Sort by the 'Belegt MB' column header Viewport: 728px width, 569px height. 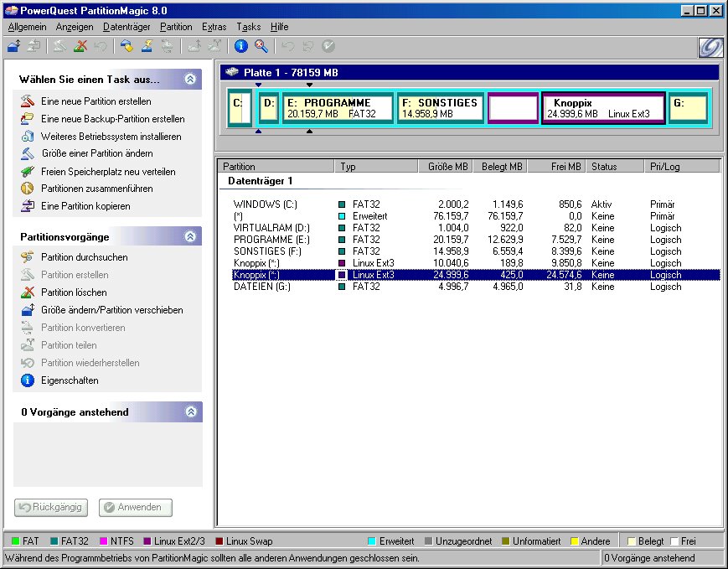(x=500, y=166)
